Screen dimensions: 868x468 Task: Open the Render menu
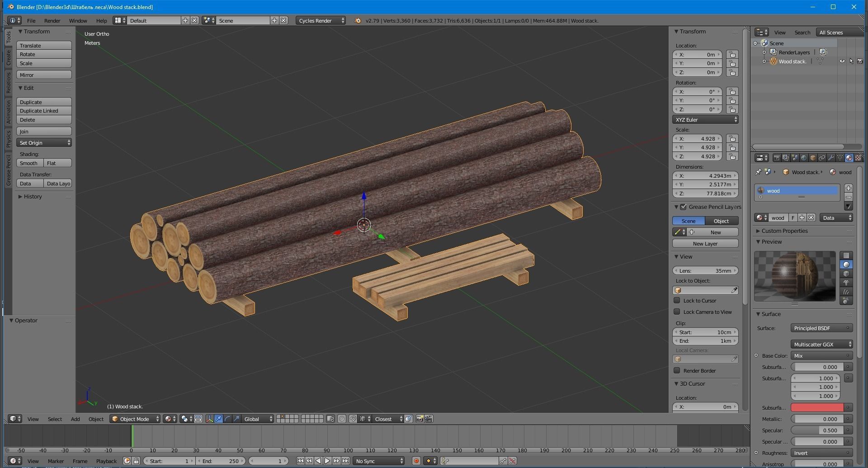[52, 20]
